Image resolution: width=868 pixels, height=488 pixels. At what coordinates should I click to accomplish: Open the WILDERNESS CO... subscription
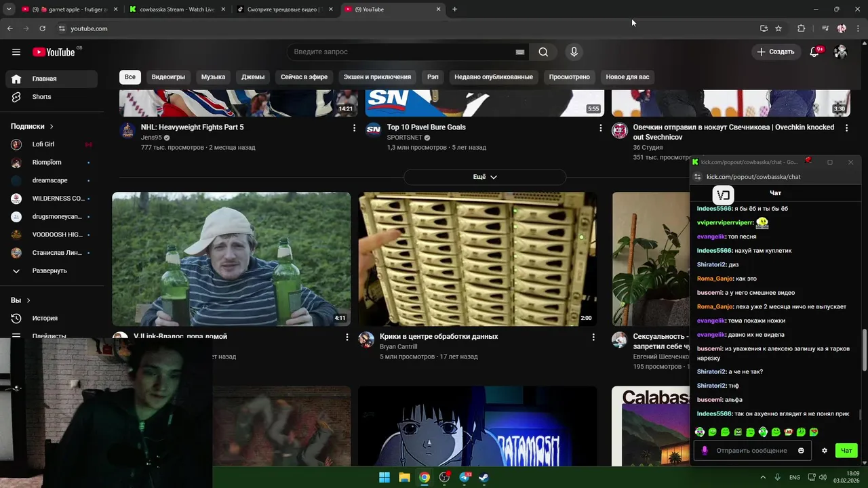52,199
